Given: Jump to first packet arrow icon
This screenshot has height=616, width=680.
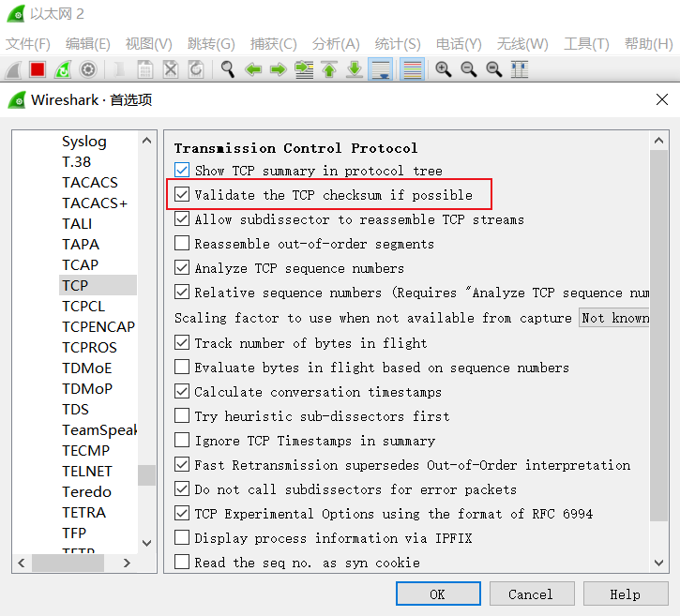Looking at the screenshot, I should 329,69.
